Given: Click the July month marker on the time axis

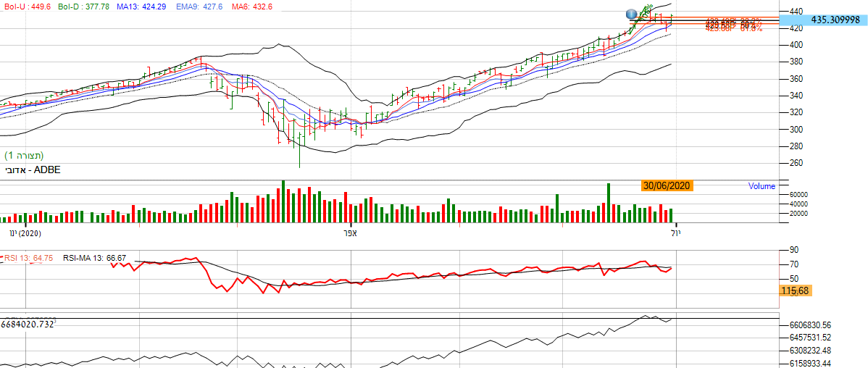Looking at the screenshot, I should click(x=675, y=234).
